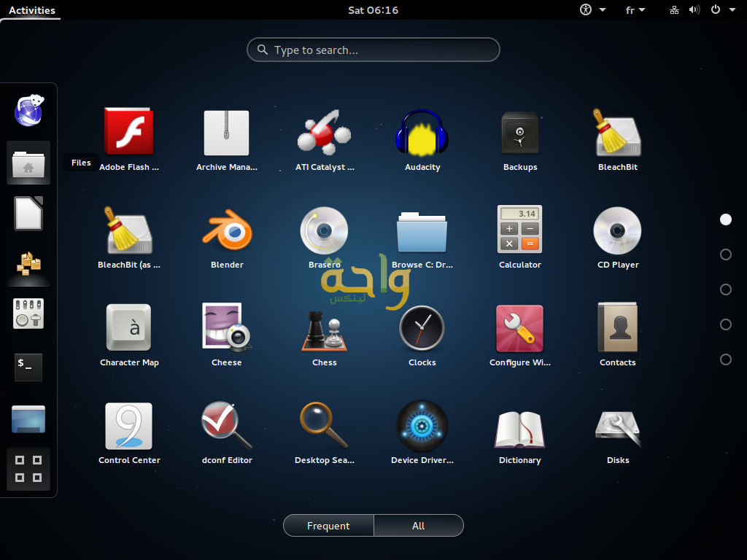Open Configure Wine app

click(x=519, y=328)
